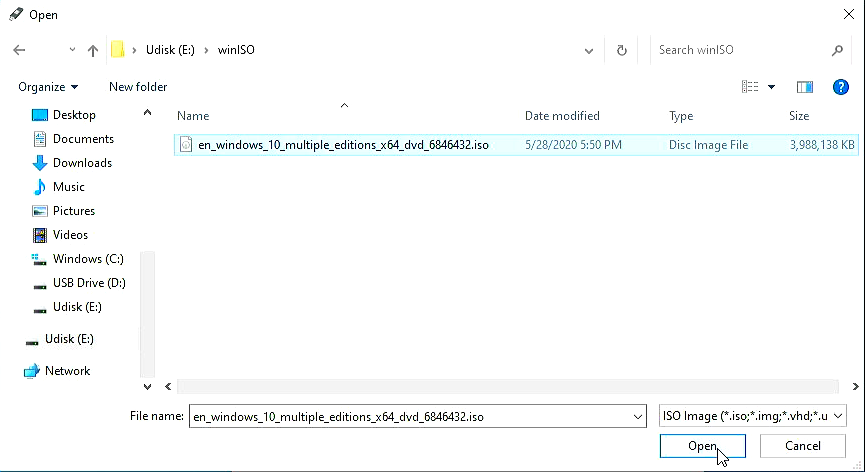Open the Music folder in sidebar

click(x=68, y=187)
